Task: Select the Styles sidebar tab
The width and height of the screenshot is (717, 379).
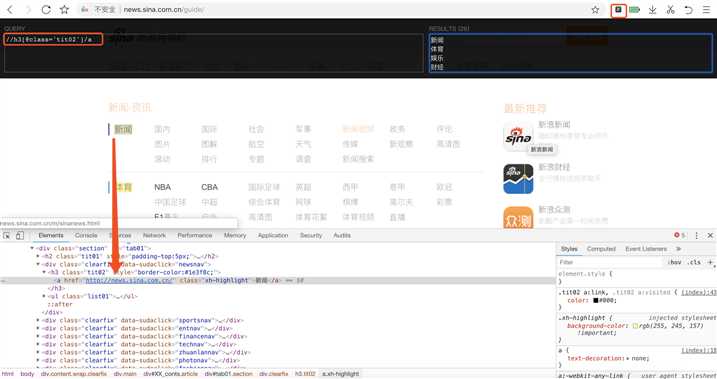Action: pyautogui.click(x=569, y=249)
